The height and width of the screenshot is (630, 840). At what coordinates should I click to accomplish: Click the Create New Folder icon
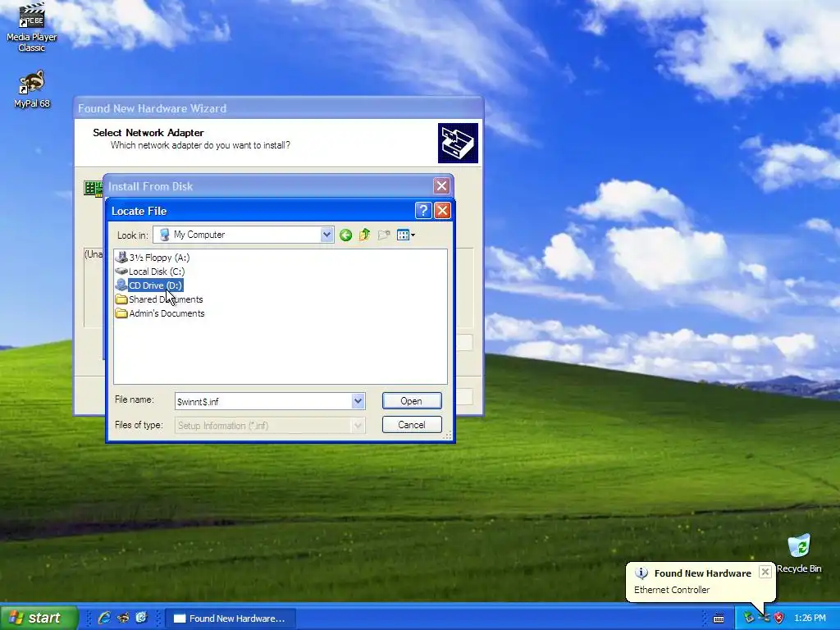click(384, 235)
